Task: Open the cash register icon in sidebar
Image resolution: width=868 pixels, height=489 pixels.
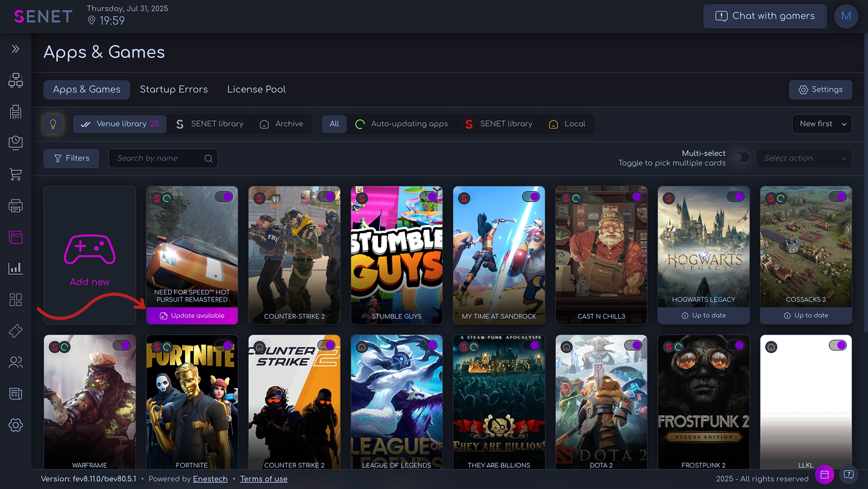Action: (x=16, y=111)
